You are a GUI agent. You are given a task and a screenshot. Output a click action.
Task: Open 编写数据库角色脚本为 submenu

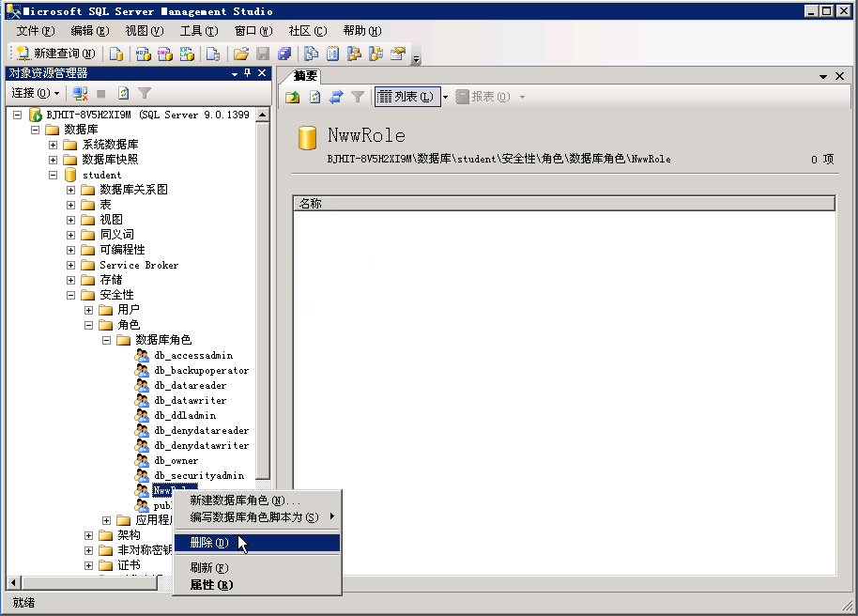[x=257, y=516]
